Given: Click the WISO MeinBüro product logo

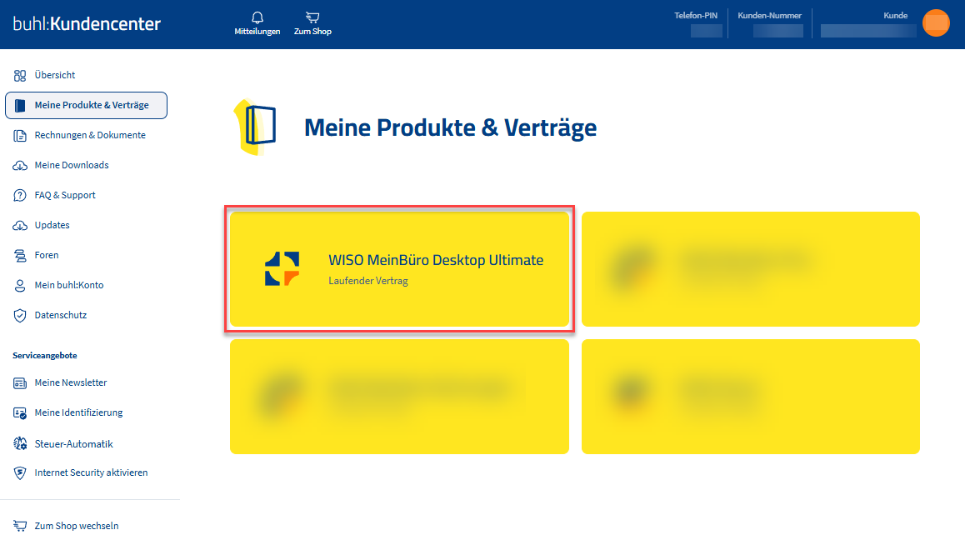Looking at the screenshot, I should (282, 269).
